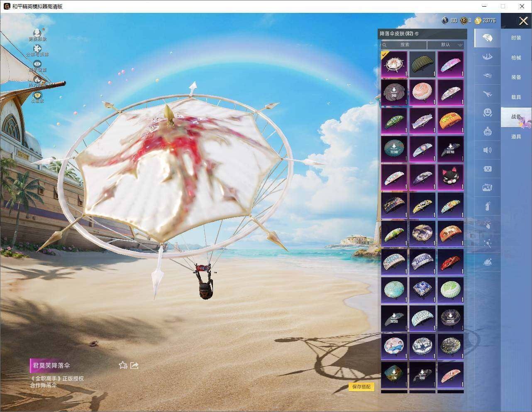Select the speaker voice category sidebar icon
This screenshot has width=532, height=412.
pos(488,150)
